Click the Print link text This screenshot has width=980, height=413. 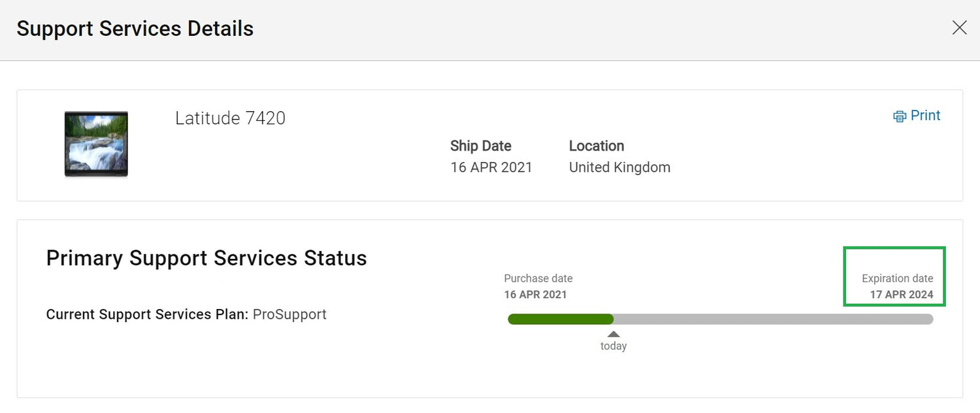click(925, 116)
